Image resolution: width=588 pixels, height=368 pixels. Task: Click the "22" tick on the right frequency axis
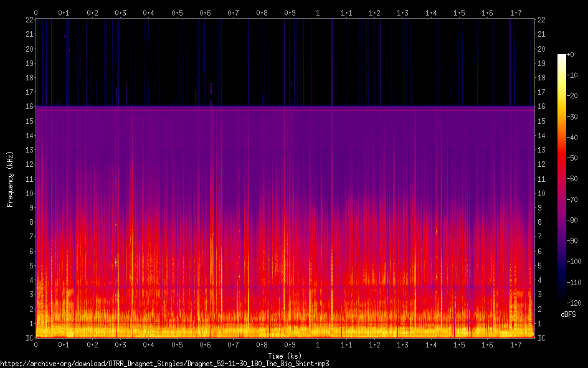[x=541, y=20]
